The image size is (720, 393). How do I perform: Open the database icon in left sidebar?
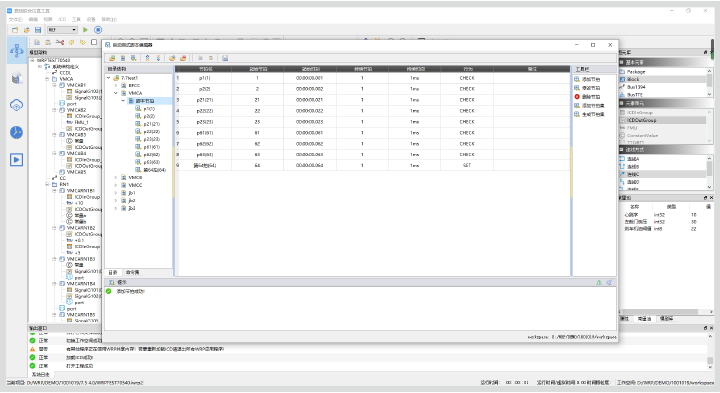pyautogui.click(x=17, y=79)
